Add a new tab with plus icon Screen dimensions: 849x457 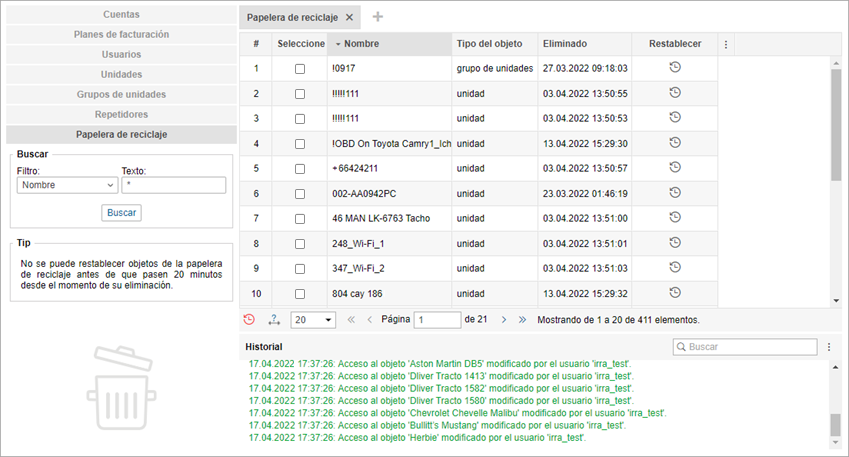[x=377, y=17]
